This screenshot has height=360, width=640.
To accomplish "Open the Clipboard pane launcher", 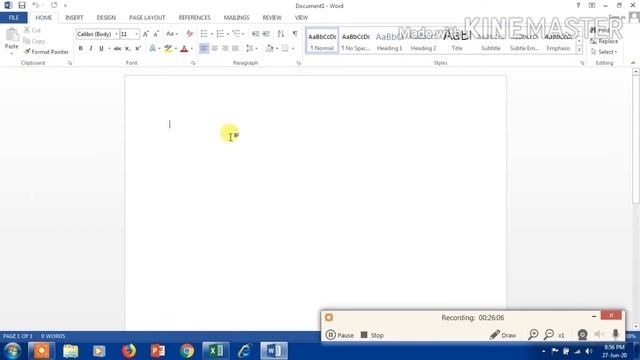I will tap(70, 63).
